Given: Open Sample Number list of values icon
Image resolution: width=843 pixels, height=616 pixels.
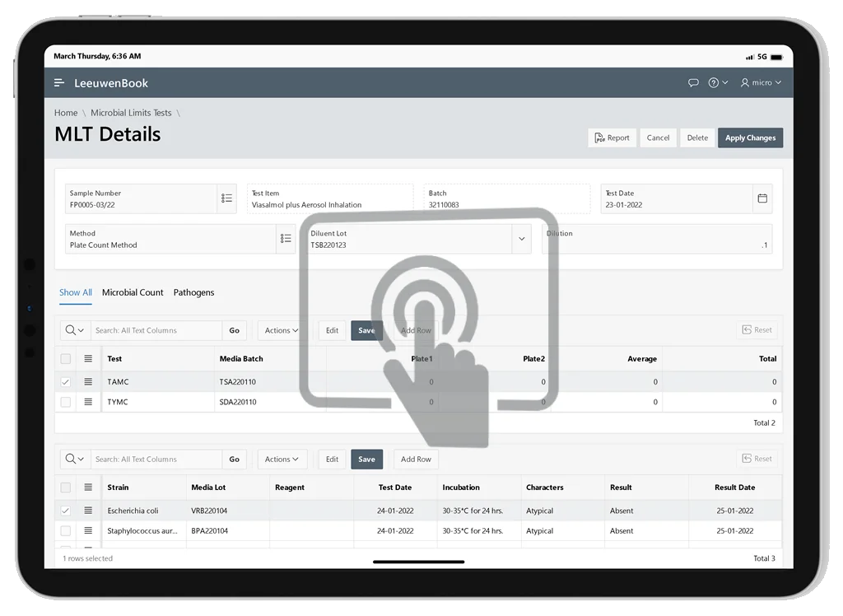Looking at the screenshot, I should [x=226, y=198].
